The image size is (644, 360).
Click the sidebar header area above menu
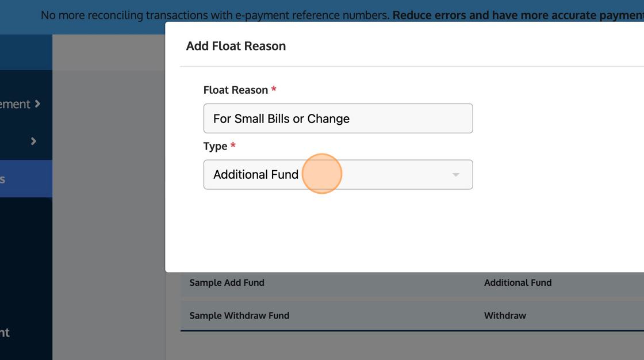point(26,52)
